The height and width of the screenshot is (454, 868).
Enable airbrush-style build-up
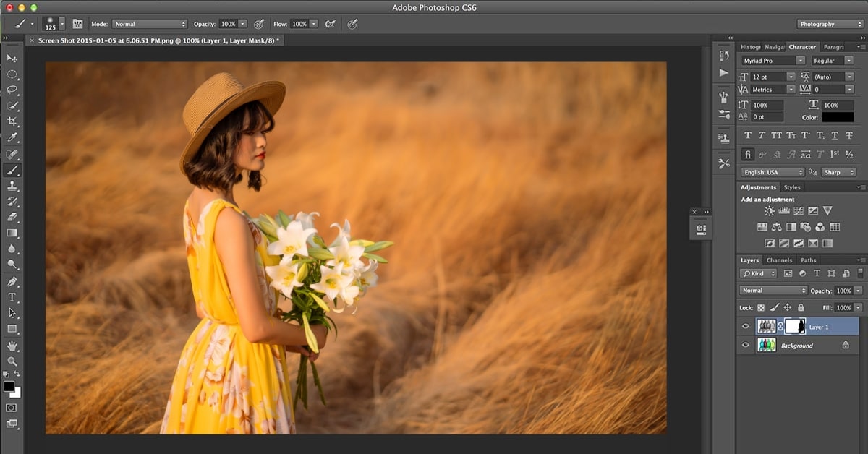(331, 24)
